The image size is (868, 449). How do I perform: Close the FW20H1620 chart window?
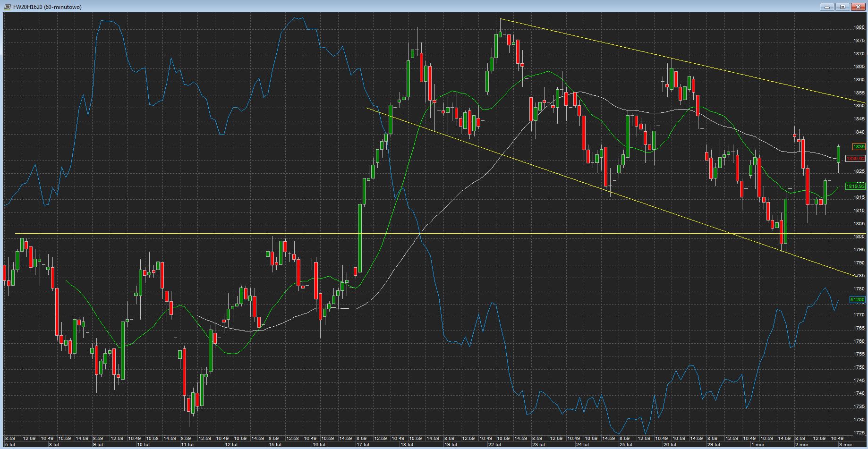click(x=858, y=7)
